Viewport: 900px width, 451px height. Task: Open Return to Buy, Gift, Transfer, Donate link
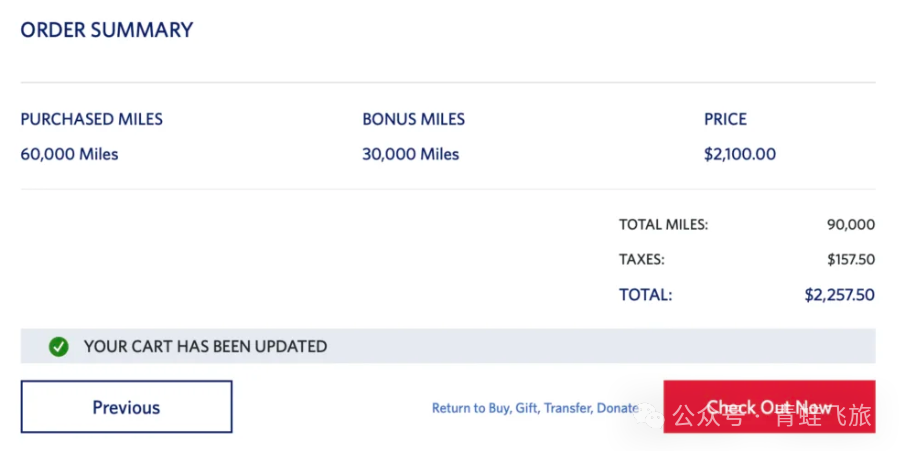tap(535, 408)
